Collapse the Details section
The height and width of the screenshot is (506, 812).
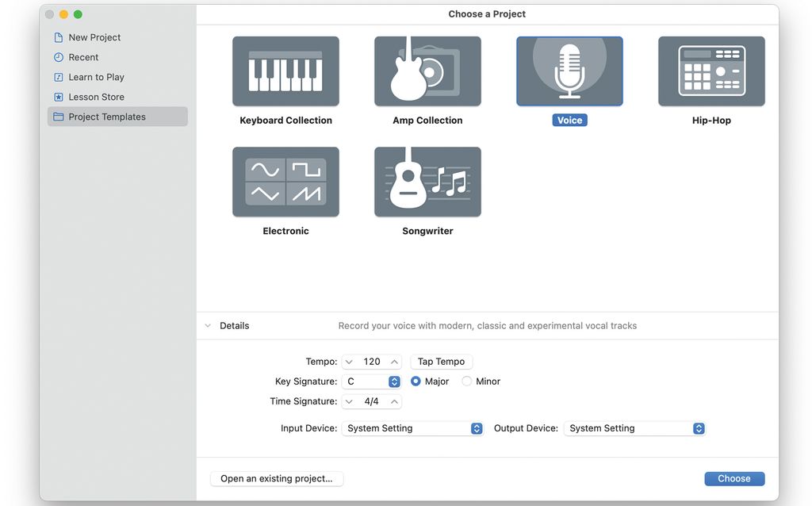tap(207, 325)
